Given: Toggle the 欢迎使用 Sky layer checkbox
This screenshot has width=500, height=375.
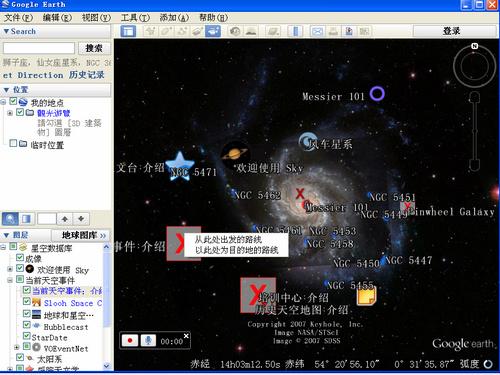Looking at the screenshot, I should coord(20,268).
